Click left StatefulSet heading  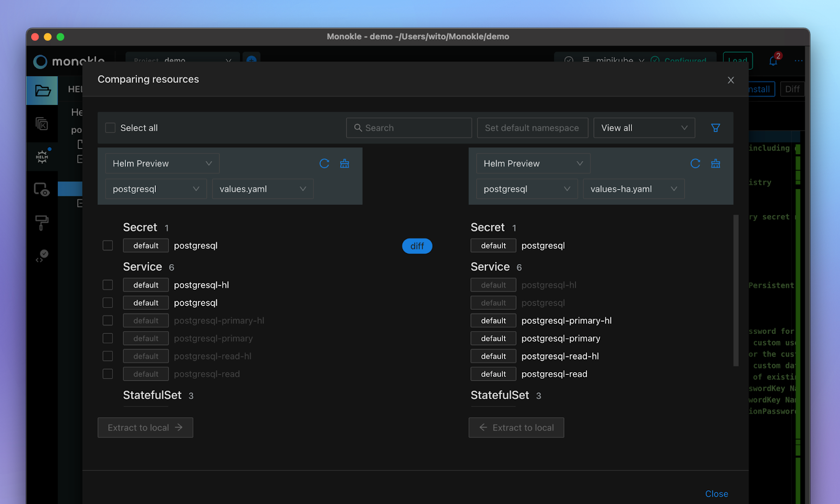coord(152,395)
